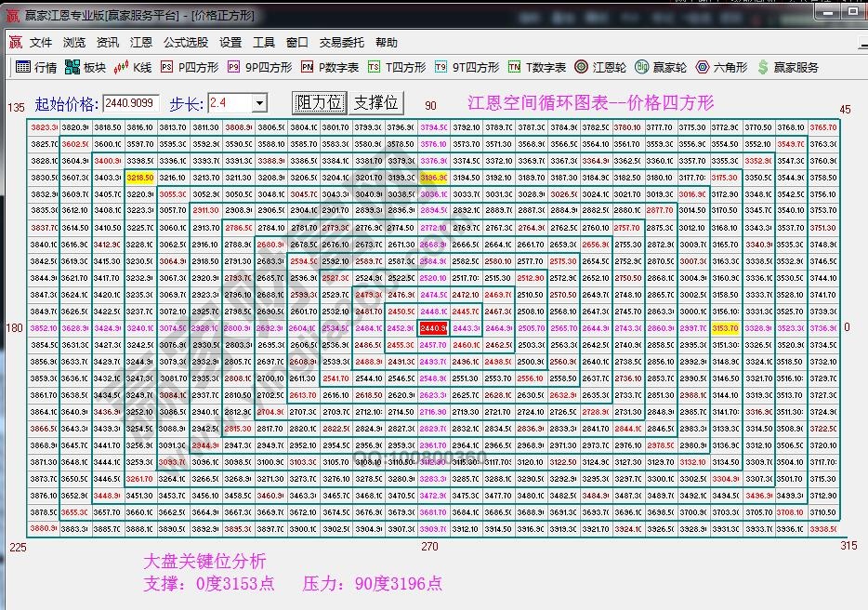Click the 起始价格 starting price input field
The width and height of the screenshot is (868, 610).
click(x=130, y=103)
